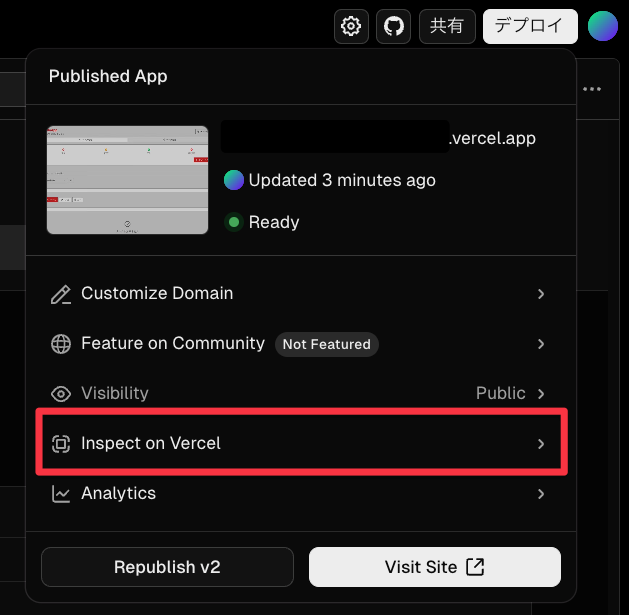Click the 共有 share button
Screen dimensions: 629x615
click(x=447, y=26)
